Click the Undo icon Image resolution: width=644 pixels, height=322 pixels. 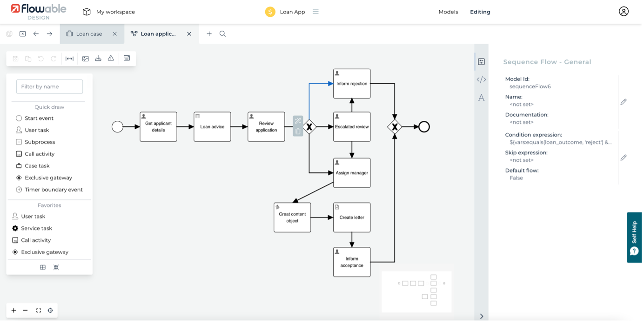pos(41,58)
